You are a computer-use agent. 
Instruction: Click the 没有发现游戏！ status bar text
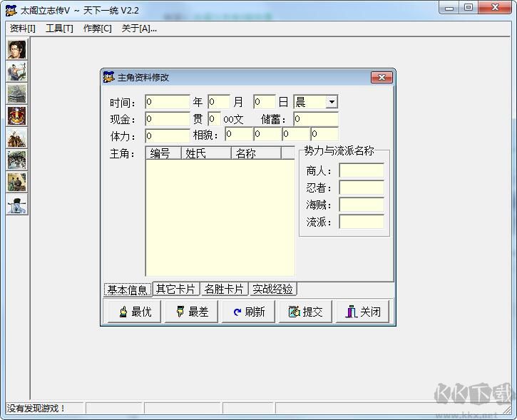point(36,409)
